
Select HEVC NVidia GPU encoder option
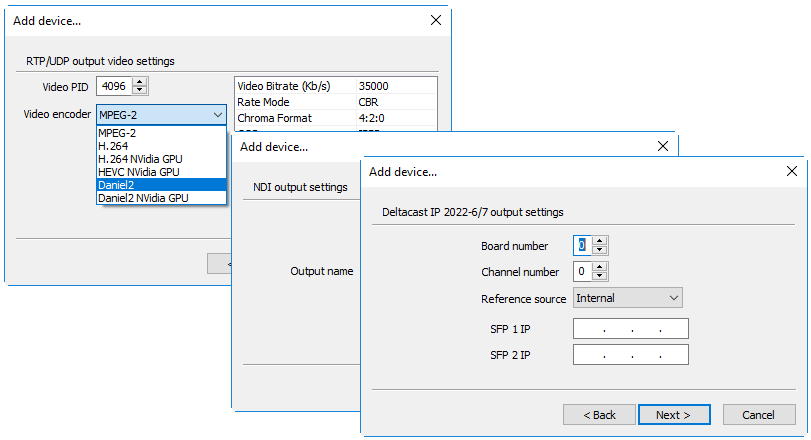coord(161,172)
